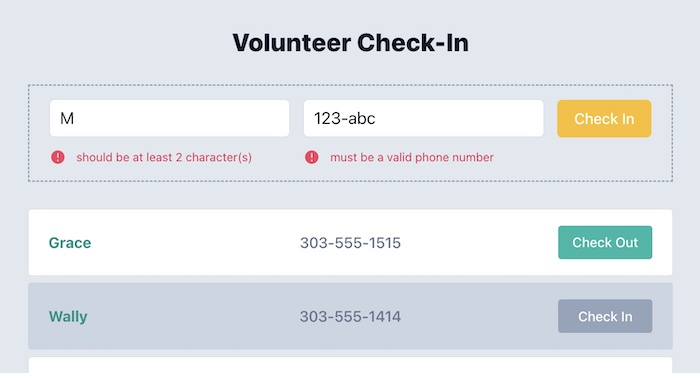Select Wally's grayed-out row card

coord(350,316)
